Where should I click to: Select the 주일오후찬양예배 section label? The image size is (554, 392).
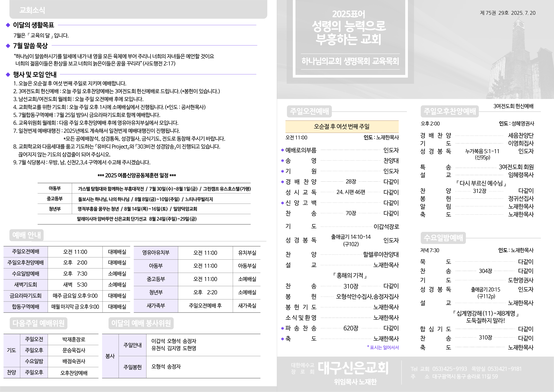pyautogui.click(x=450, y=111)
